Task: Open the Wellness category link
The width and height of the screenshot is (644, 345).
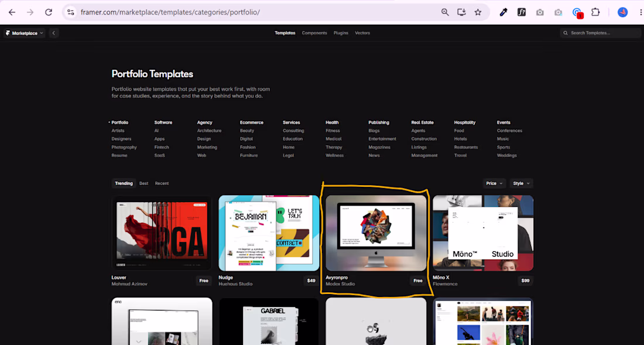Action: tap(334, 155)
